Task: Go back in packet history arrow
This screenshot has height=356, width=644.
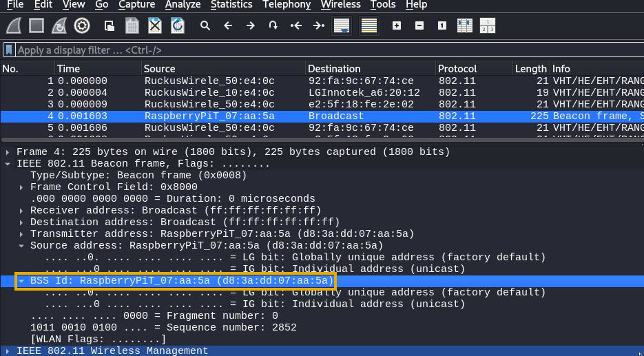Action: (x=228, y=26)
